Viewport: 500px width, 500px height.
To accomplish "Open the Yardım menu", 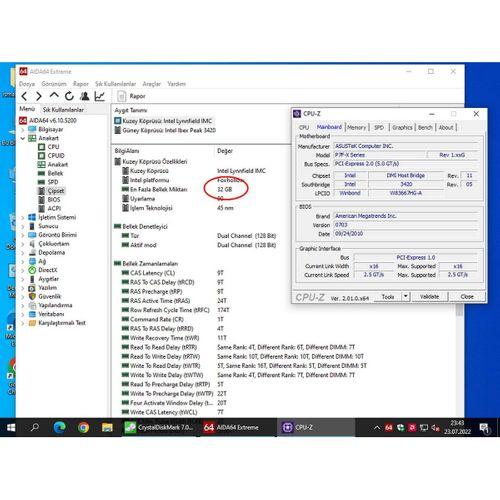I will coord(176,84).
